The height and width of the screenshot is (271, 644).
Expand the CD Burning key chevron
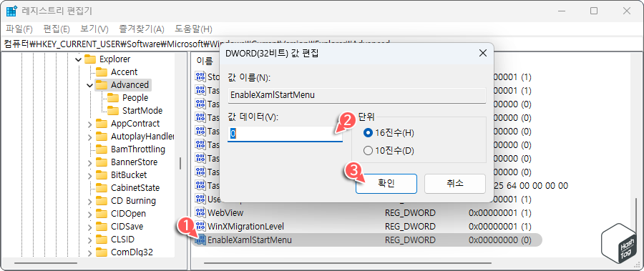pyautogui.click(x=90, y=201)
